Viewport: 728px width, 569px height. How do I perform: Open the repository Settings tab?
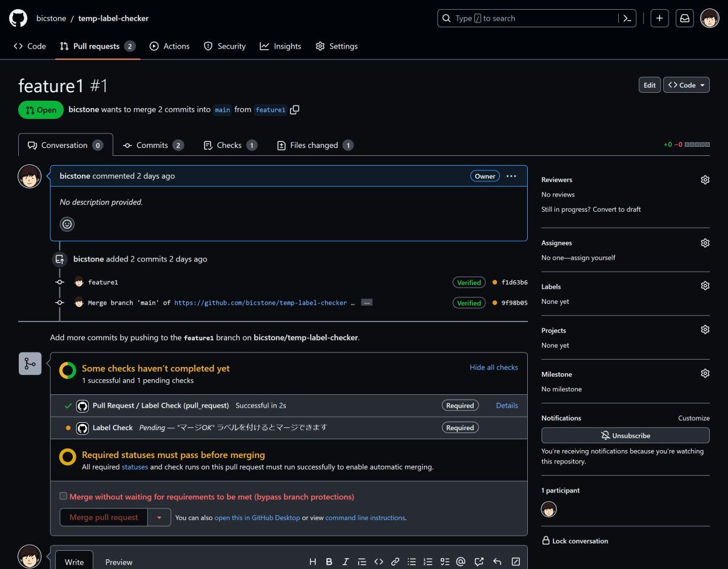(x=337, y=46)
